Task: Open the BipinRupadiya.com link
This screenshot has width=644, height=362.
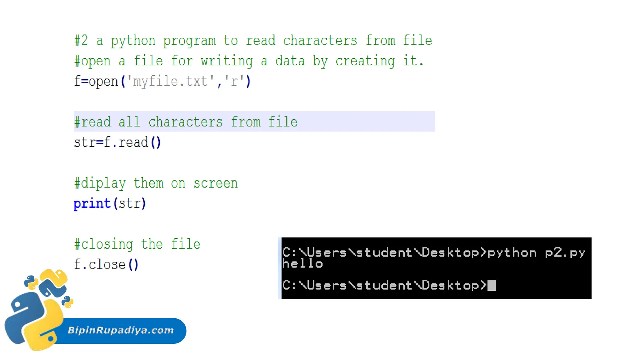Action: [121, 330]
